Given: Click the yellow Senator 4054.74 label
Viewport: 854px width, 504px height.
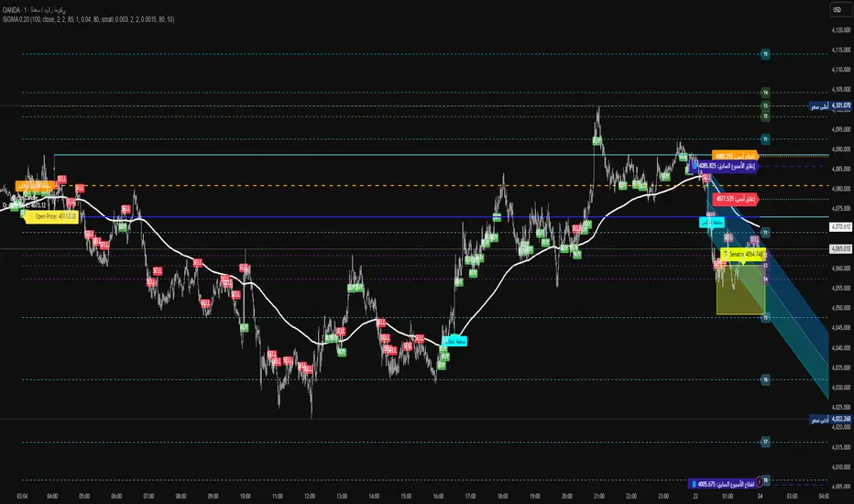Looking at the screenshot, I should point(743,255).
